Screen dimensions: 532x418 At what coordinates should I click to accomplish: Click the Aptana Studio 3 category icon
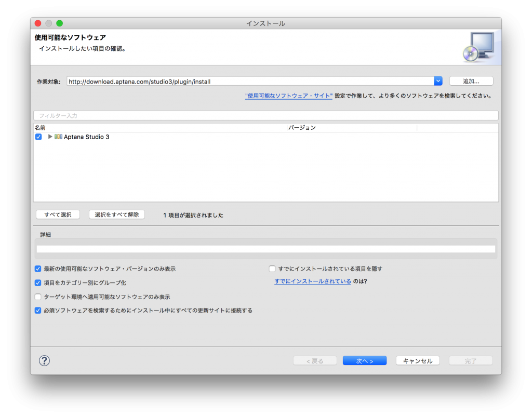click(58, 137)
